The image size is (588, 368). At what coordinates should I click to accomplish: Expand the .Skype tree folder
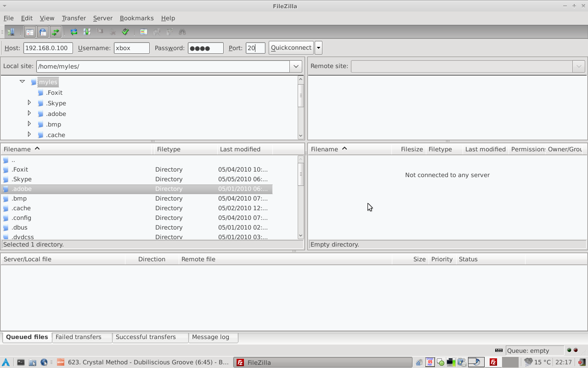point(29,103)
